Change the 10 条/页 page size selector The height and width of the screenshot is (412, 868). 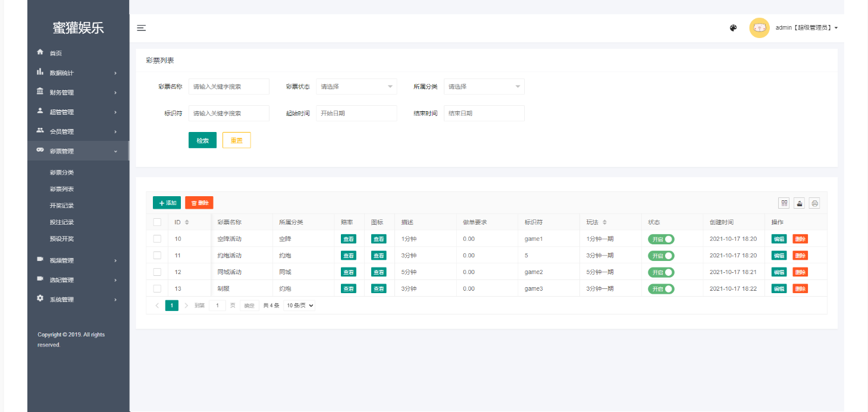tap(299, 305)
